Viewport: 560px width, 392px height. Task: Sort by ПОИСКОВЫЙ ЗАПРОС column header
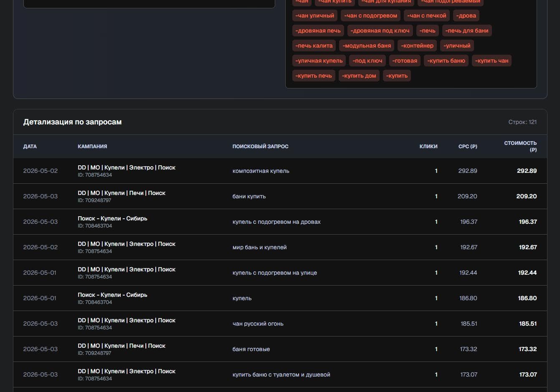point(261,147)
